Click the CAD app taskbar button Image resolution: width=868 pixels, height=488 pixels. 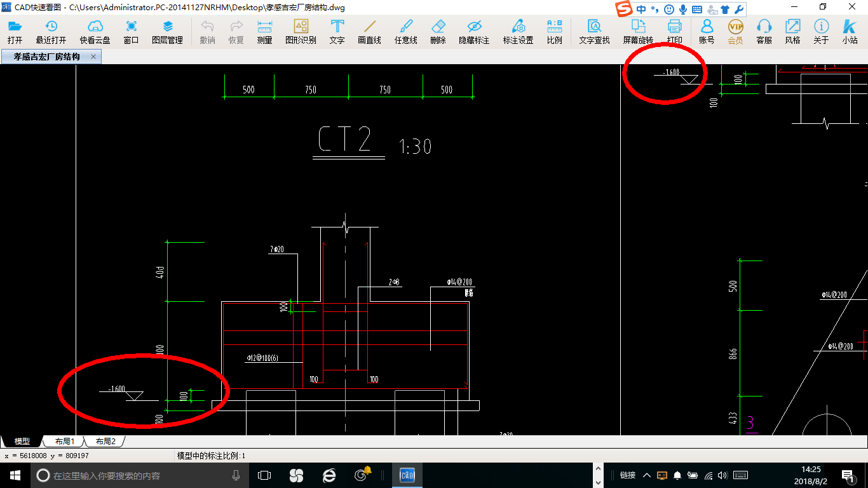pos(407,475)
